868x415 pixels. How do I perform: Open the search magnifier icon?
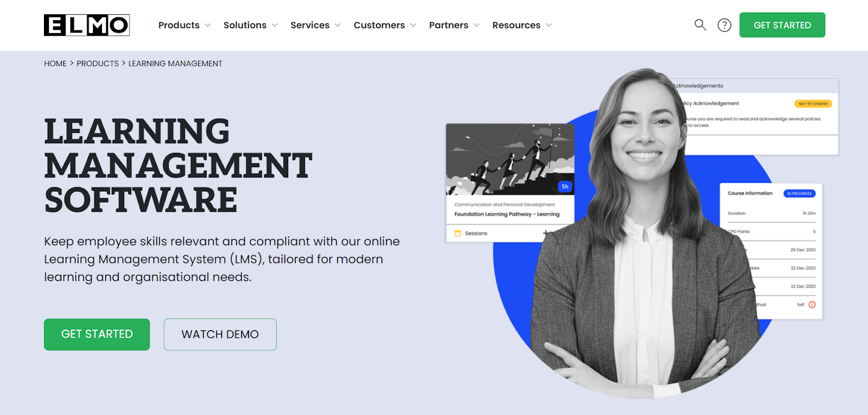point(700,25)
